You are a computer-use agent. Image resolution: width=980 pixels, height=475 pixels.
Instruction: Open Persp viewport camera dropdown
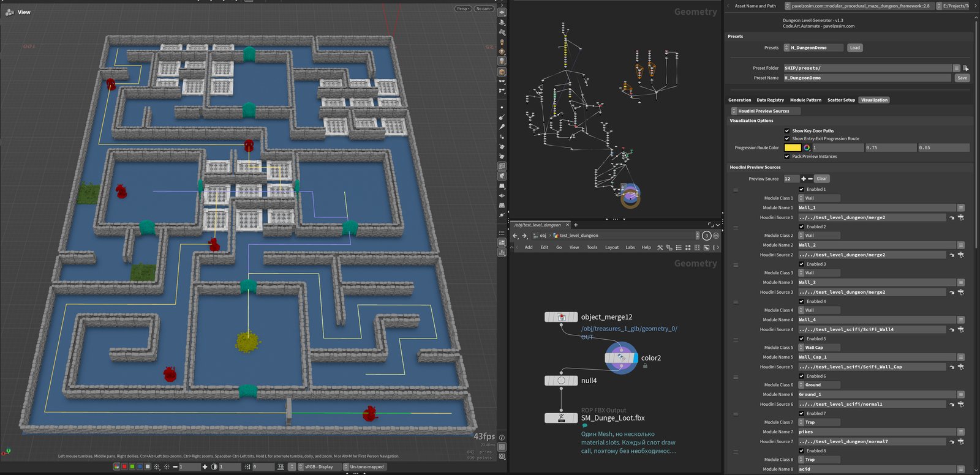tap(463, 9)
